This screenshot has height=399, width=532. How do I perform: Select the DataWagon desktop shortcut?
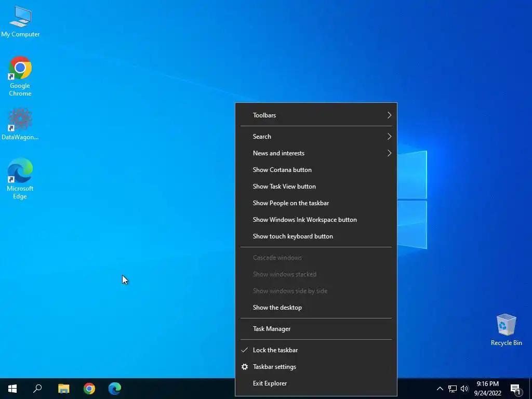tap(20, 124)
